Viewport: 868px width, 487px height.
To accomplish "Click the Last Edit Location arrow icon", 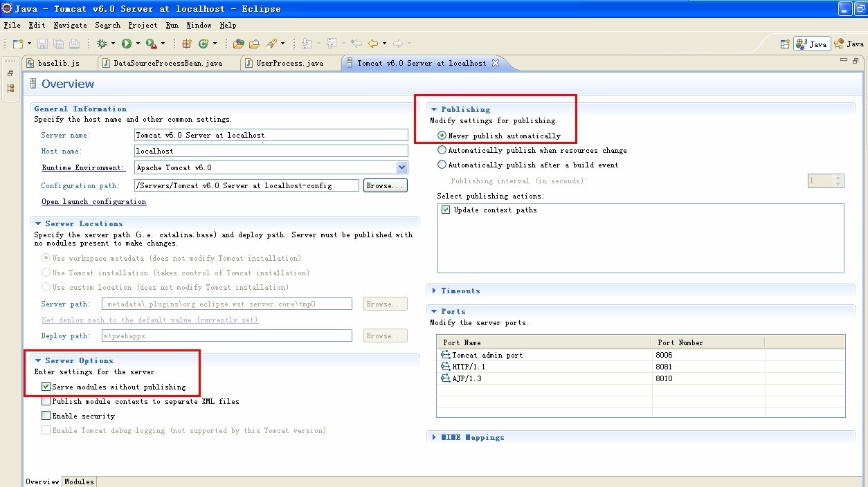I will click(x=356, y=44).
